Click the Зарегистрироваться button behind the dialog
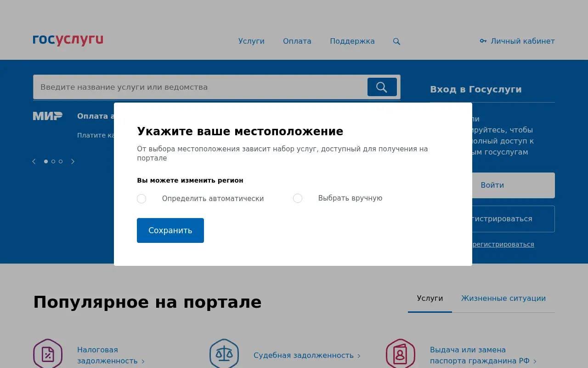Image resolution: width=588 pixels, height=368 pixels. [x=514, y=219]
